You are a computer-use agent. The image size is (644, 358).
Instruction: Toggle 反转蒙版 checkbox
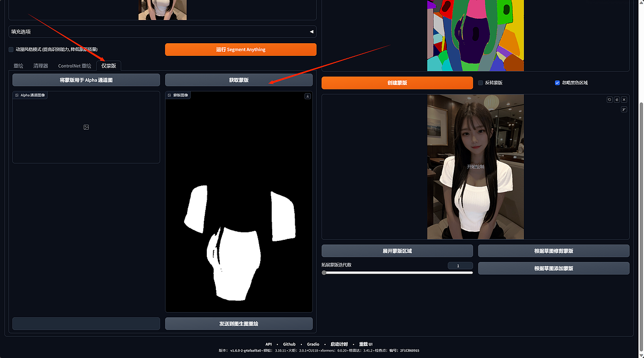[x=480, y=82]
